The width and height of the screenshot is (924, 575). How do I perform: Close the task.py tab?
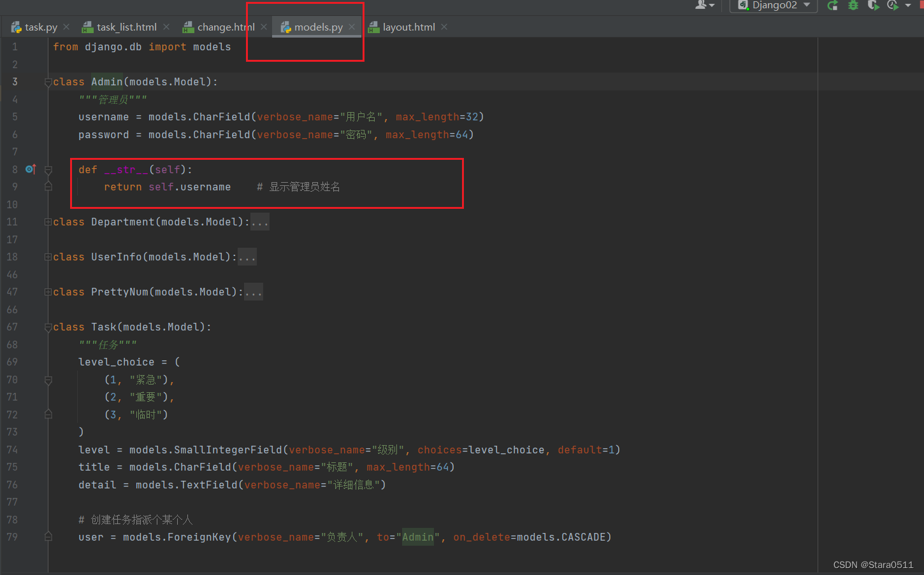tap(66, 27)
